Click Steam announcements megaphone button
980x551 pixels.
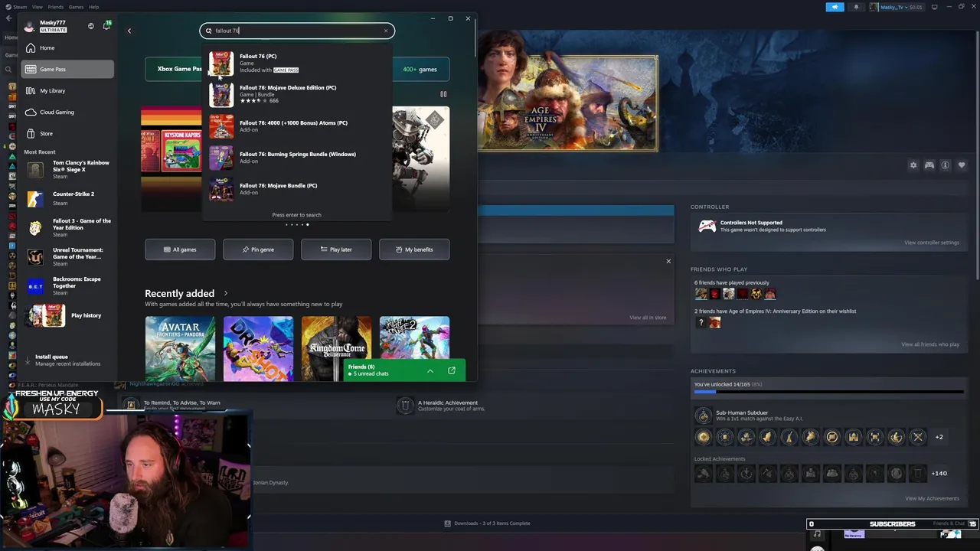click(x=835, y=7)
